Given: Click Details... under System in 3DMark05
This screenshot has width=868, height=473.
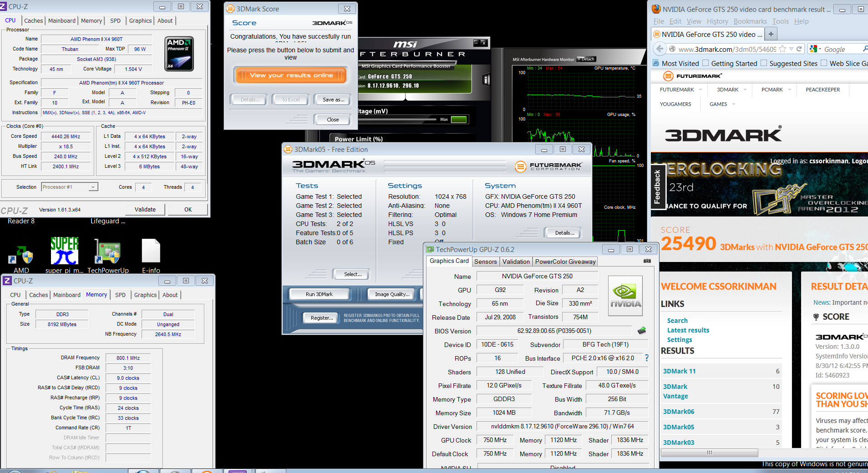Looking at the screenshot, I should pos(564,233).
